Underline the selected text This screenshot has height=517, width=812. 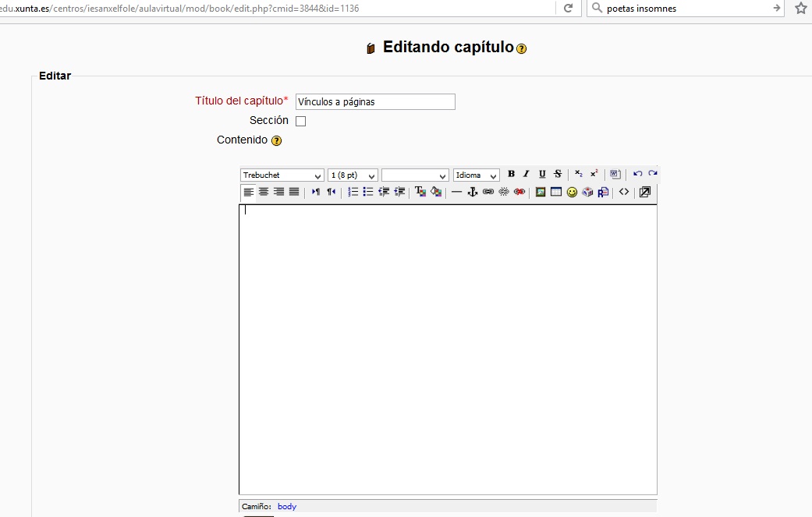541,174
